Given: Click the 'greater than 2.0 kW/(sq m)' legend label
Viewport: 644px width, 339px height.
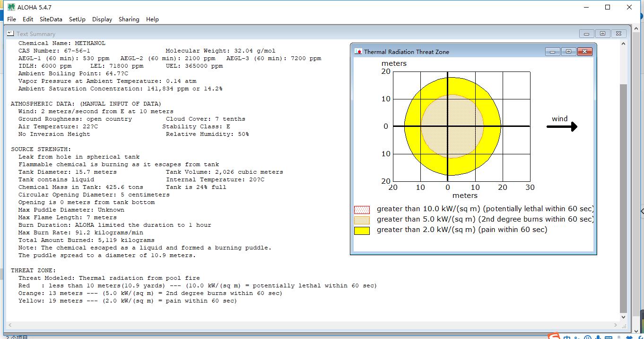Looking at the screenshot, I should click(462, 230).
